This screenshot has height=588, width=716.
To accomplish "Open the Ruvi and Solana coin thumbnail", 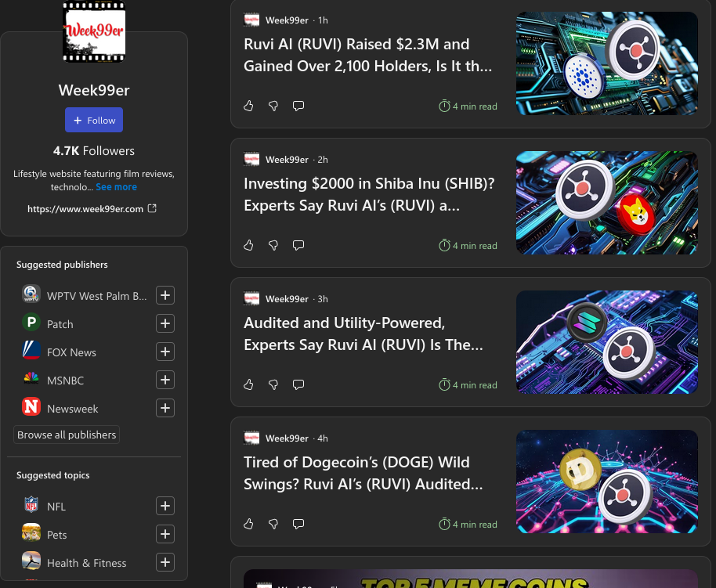I will (x=607, y=342).
